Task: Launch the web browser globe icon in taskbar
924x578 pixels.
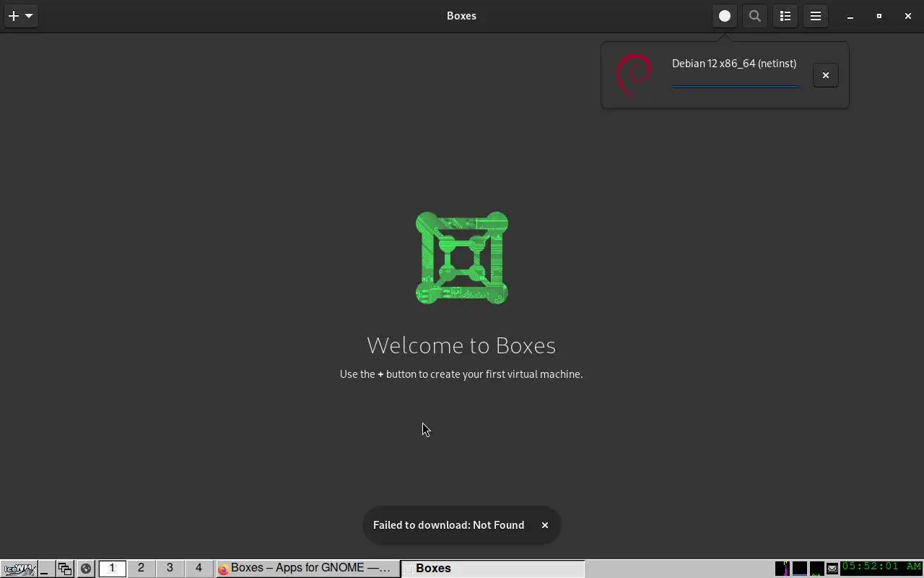Action: pos(86,569)
